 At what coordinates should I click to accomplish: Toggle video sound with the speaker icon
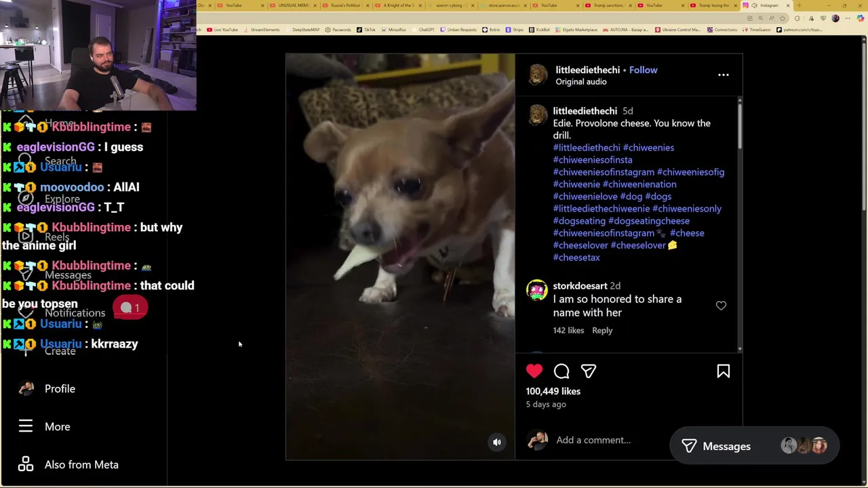click(x=497, y=442)
